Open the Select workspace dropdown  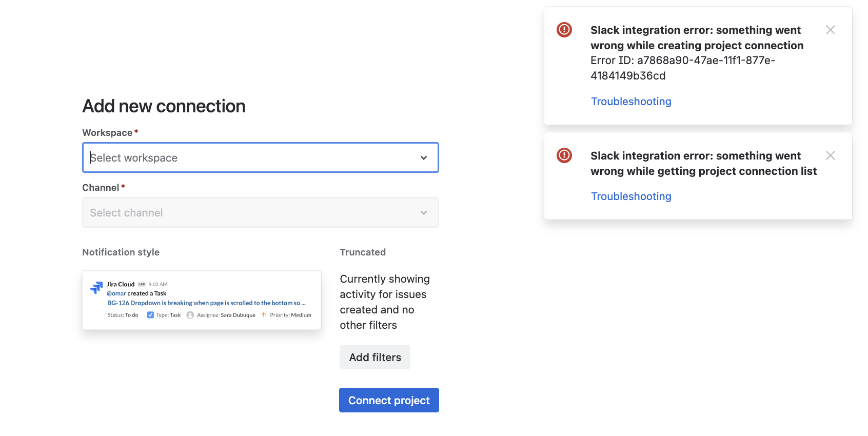click(x=261, y=157)
